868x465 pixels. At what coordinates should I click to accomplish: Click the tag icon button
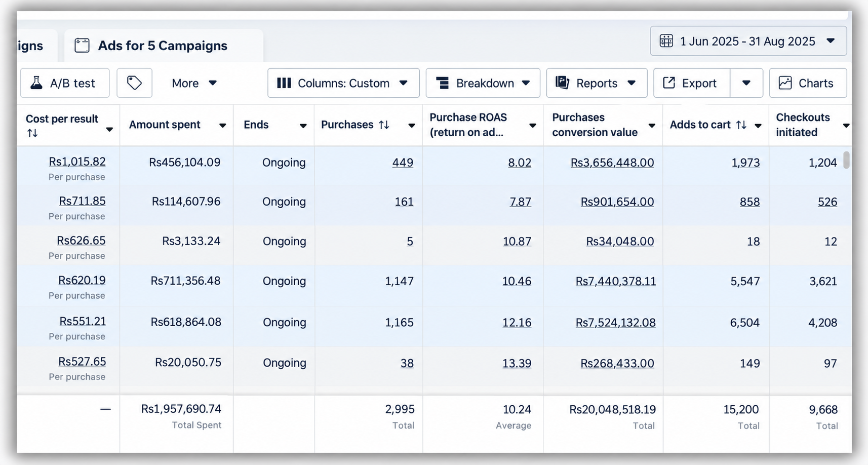pos(134,83)
